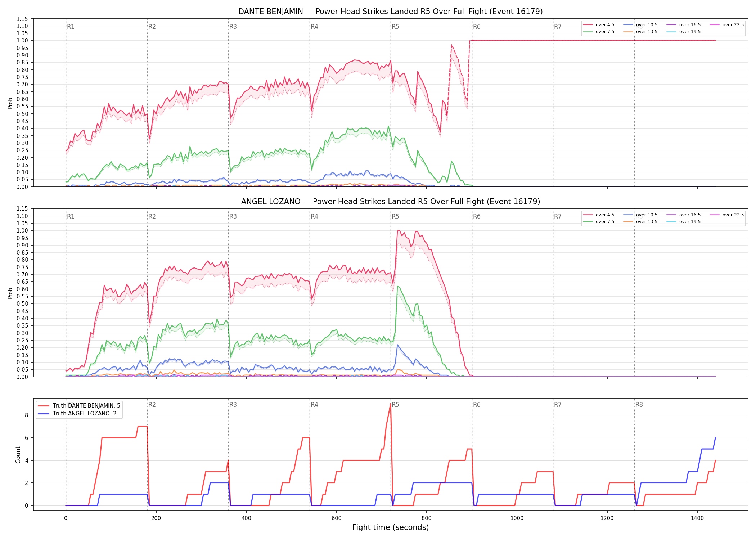This screenshot has width=756, height=540.
Task: Click the green 'over 7.5' swatch in Dante Benjamin legend
Action: pos(588,32)
